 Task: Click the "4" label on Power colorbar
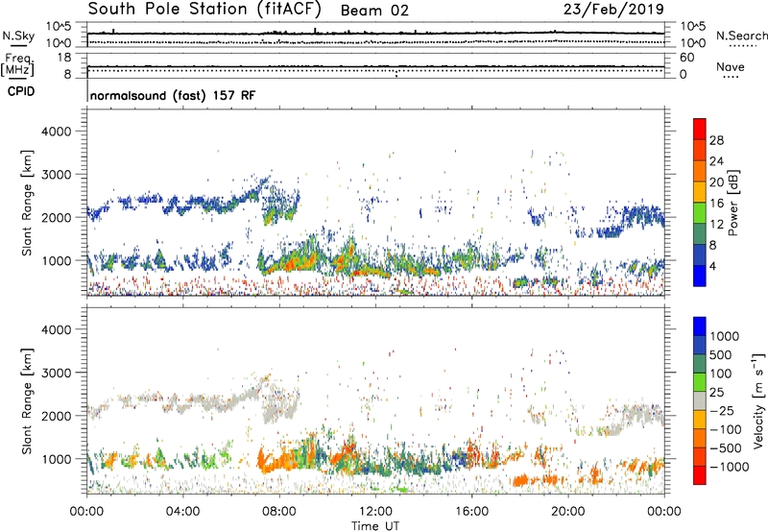(712, 267)
